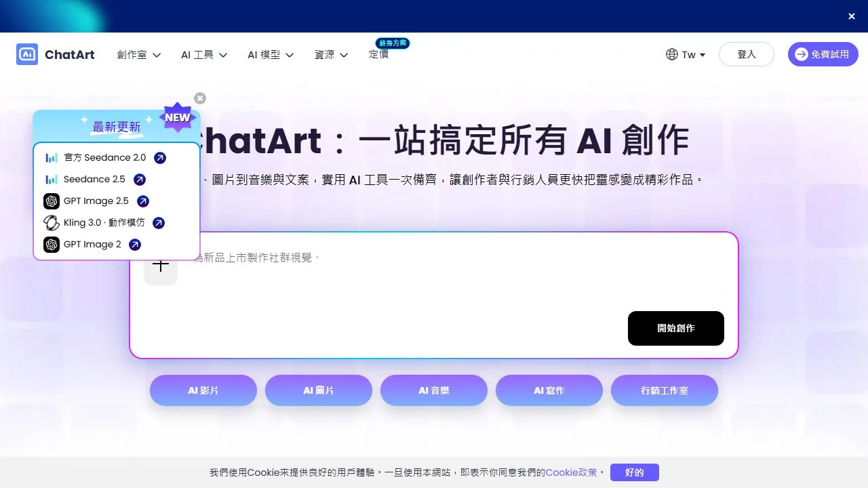
Task: Click the Kling logo icon
Action: pyautogui.click(x=52, y=223)
